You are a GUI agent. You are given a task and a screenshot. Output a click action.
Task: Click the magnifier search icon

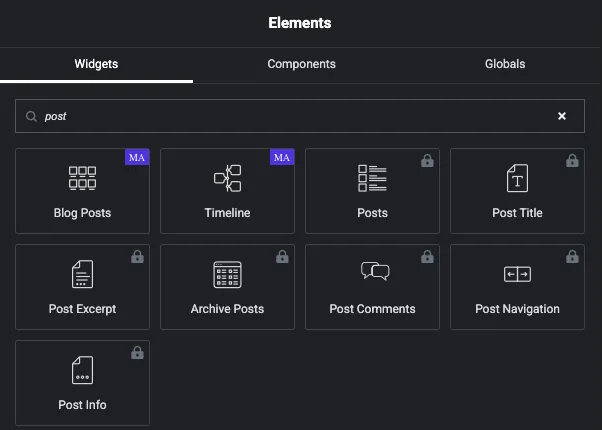click(31, 116)
